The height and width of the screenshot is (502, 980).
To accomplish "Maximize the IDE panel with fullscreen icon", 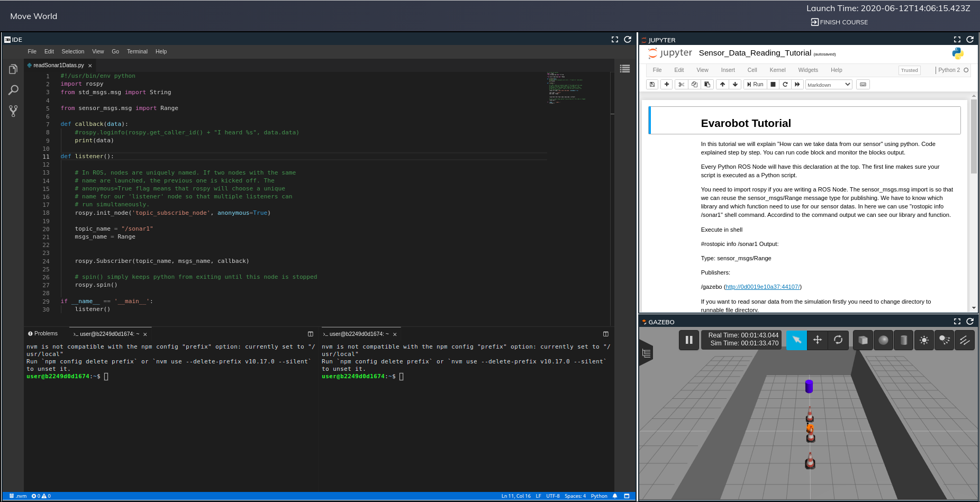I will click(615, 40).
